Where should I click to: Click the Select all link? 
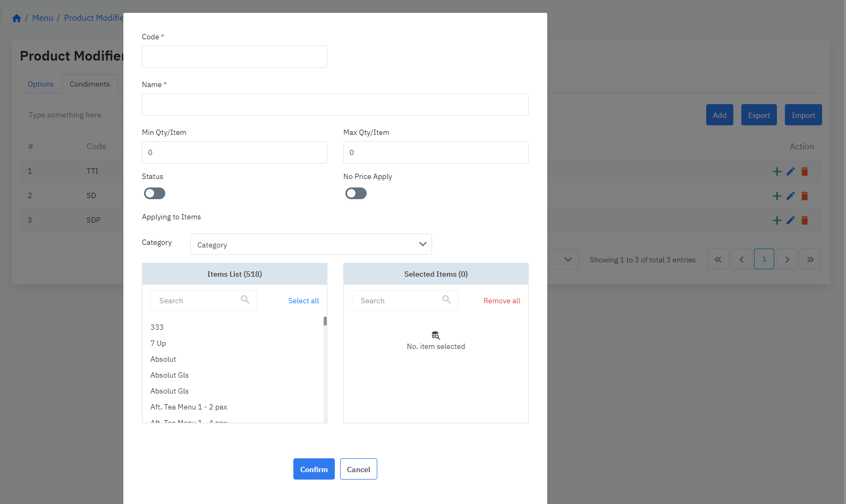pos(303,301)
